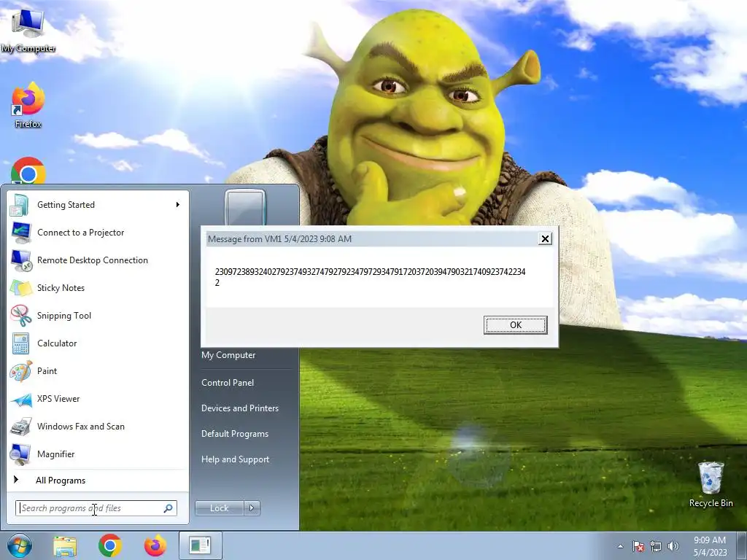Click the Getting Started icon in Start menu
Viewport: 747px width, 560px height.
(x=20, y=205)
